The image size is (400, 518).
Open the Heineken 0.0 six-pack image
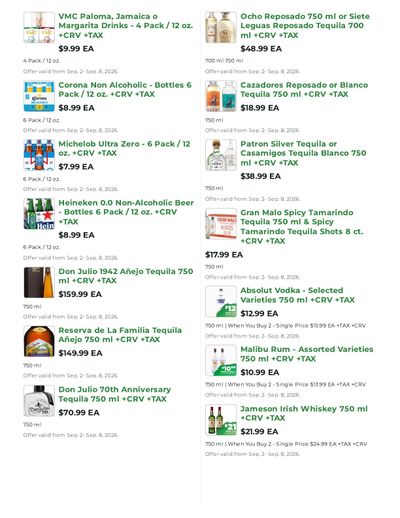(x=39, y=214)
